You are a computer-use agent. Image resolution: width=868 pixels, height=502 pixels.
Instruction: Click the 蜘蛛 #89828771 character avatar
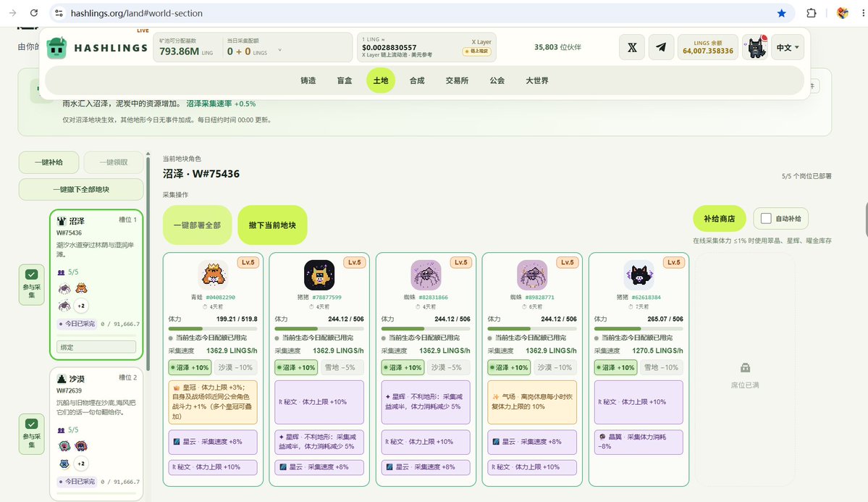(x=532, y=275)
